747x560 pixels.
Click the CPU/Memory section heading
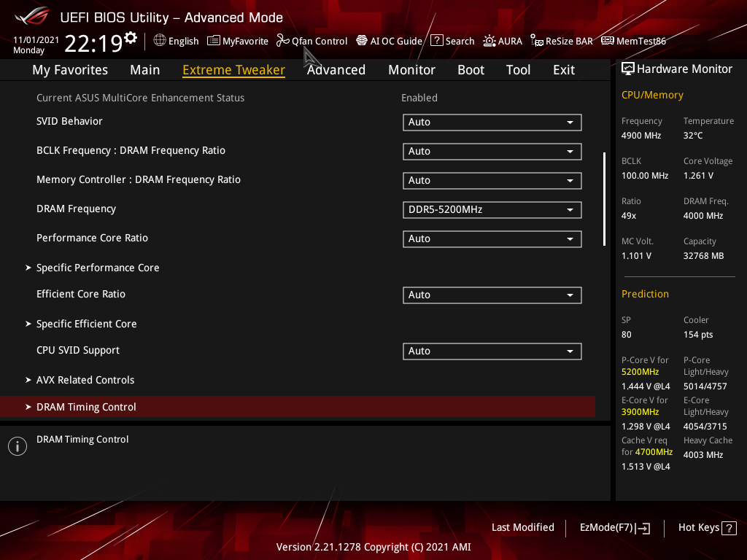tap(652, 96)
